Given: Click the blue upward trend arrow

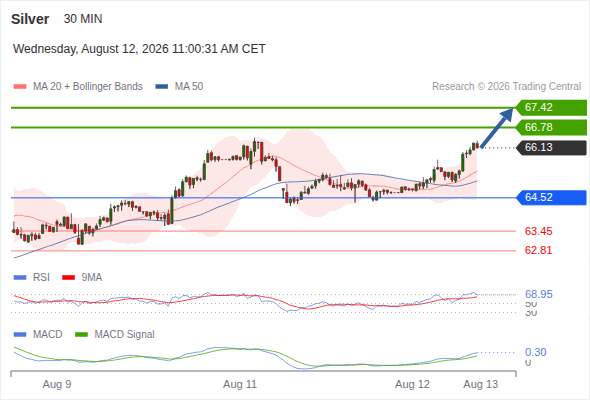Looking at the screenshot, I should pyautogui.click(x=497, y=128).
